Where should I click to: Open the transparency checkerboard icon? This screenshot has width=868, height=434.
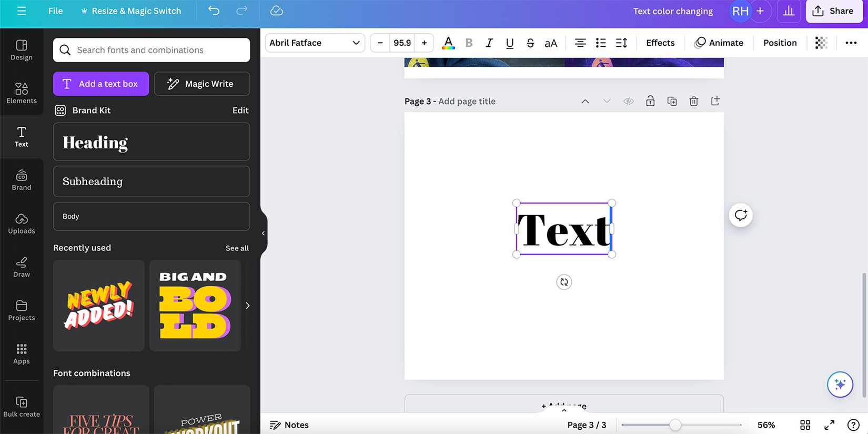point(821,43)
